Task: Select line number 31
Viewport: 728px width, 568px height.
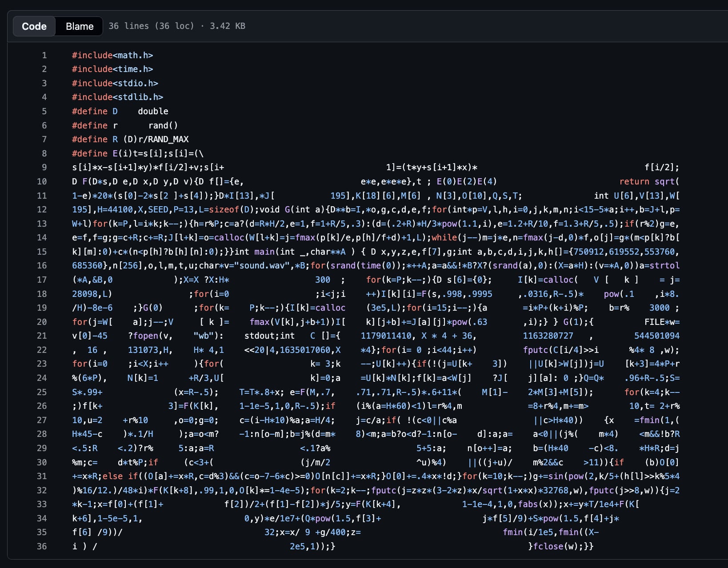Action: click(42, 476)
